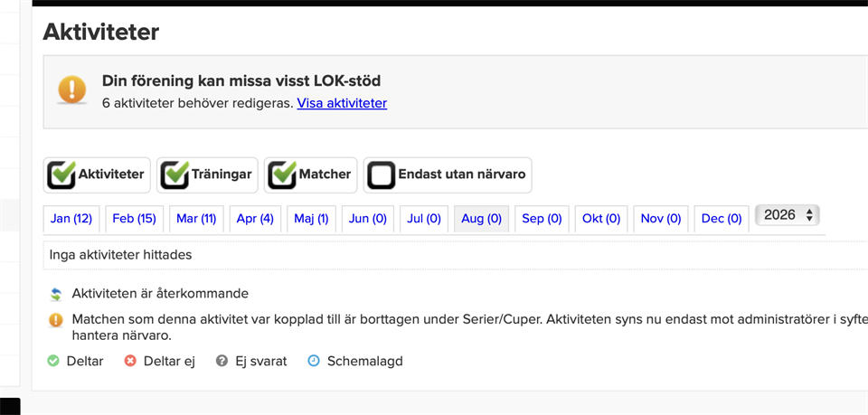Switch to the Feb (15) tab
Image resolution: width=868 pixels, height=415 pixels.
click(x=134, y=219)
